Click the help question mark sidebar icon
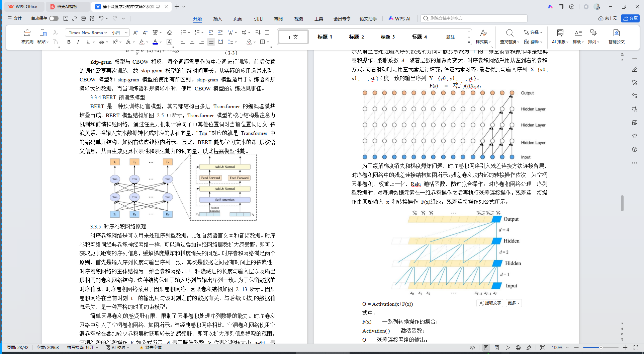The height and width of the screenshot is (354, 644). click(635, 149)
